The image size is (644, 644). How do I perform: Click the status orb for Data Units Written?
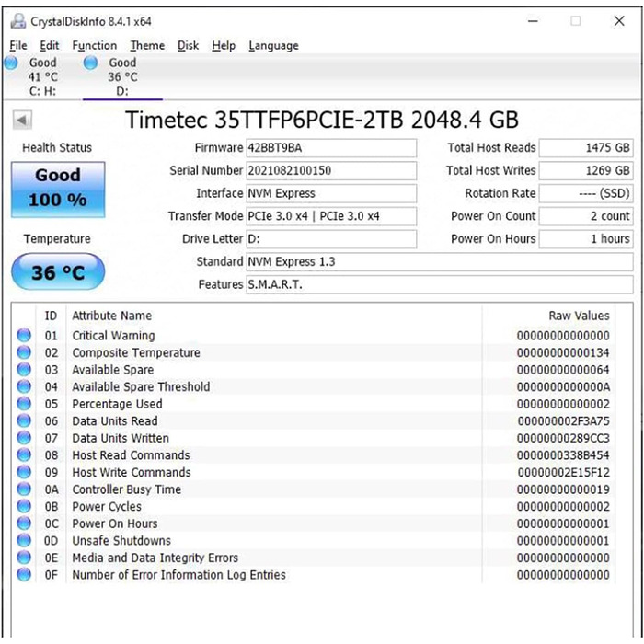[24, 438]
